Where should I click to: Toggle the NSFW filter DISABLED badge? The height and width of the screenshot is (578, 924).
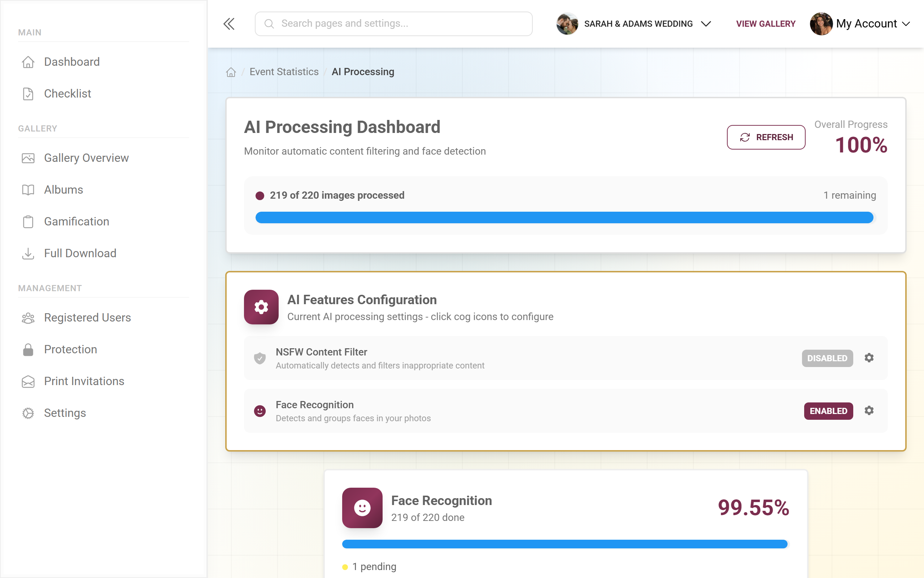tap(827, 358)
